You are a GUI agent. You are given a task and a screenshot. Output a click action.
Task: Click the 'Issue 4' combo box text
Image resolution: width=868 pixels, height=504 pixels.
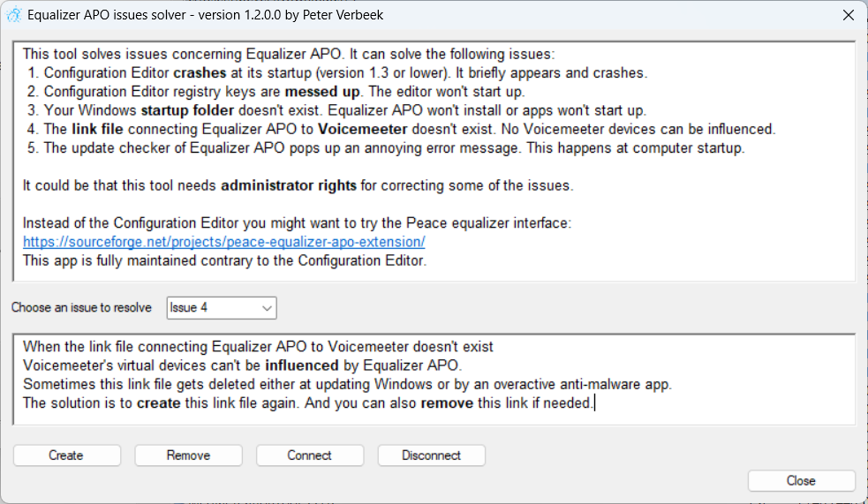pos(210,308)
